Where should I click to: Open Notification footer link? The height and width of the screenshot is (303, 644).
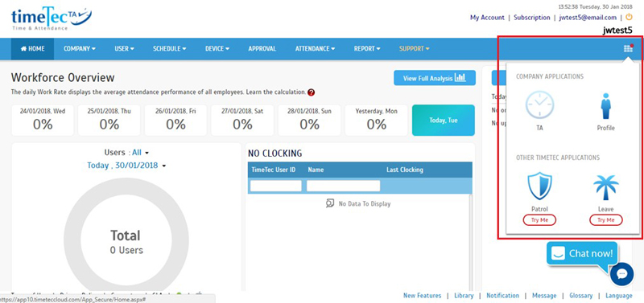coord(502,296)
